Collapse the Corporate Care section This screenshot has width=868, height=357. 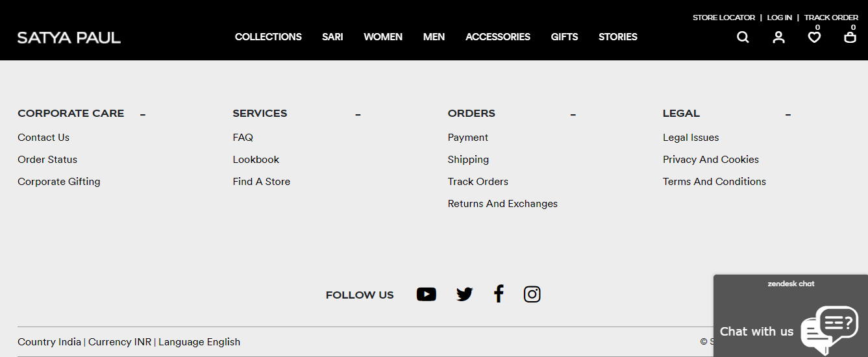(x=143, y=116)
